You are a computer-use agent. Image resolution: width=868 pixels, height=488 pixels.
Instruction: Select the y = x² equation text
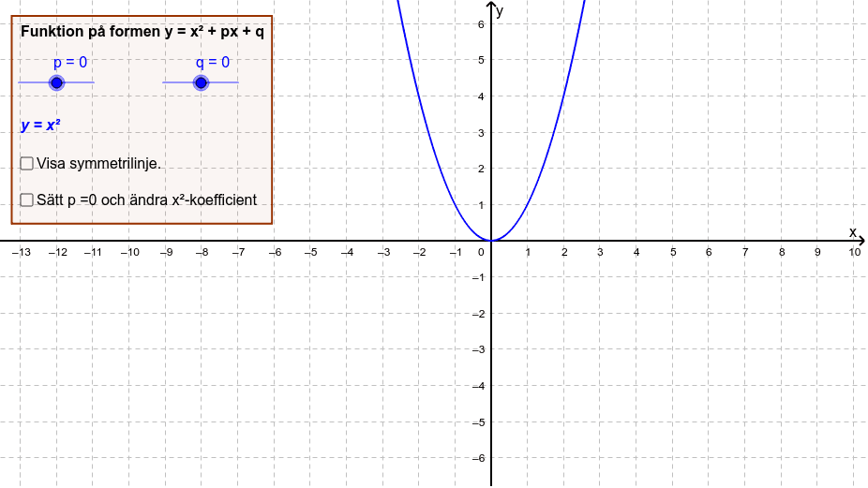pyautogui.click(x=40, y=126)
